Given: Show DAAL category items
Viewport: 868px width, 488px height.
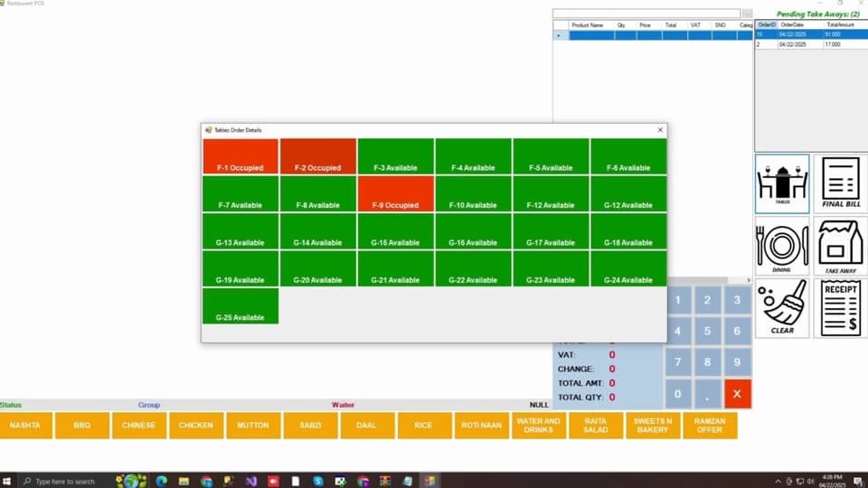Looking at the screenshot, I should tap(367, 426).
